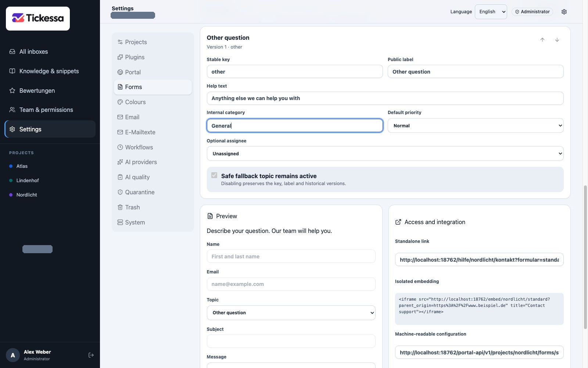This screenshot has width=588, height=368.
Task: Open the Default priority dropdown
Action: 476,125
